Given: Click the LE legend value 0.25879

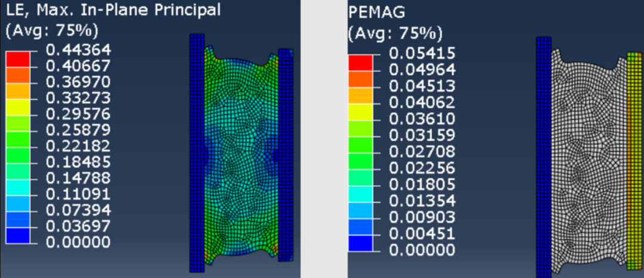Looking at the screenshot, I should click(x=78, y=130).
